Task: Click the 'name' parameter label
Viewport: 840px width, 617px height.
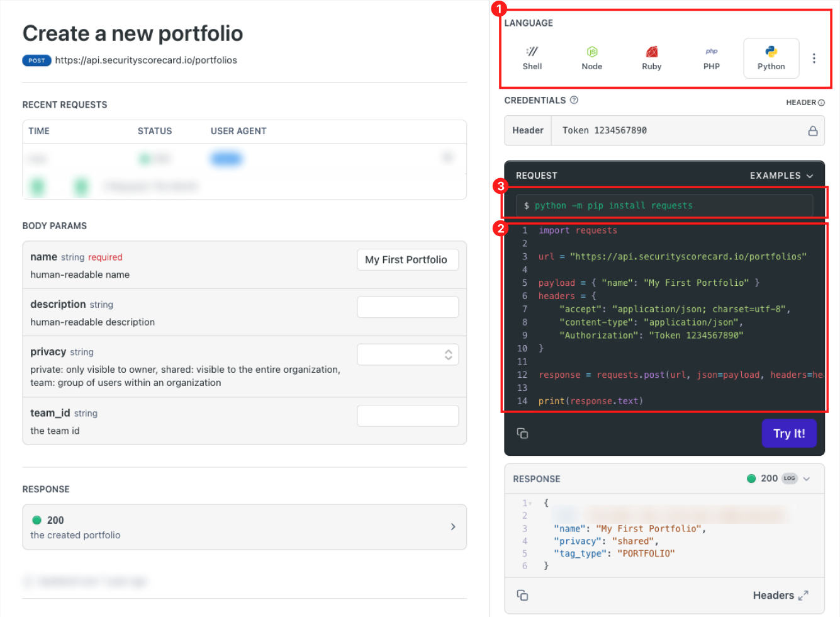Action: point(43,257)
